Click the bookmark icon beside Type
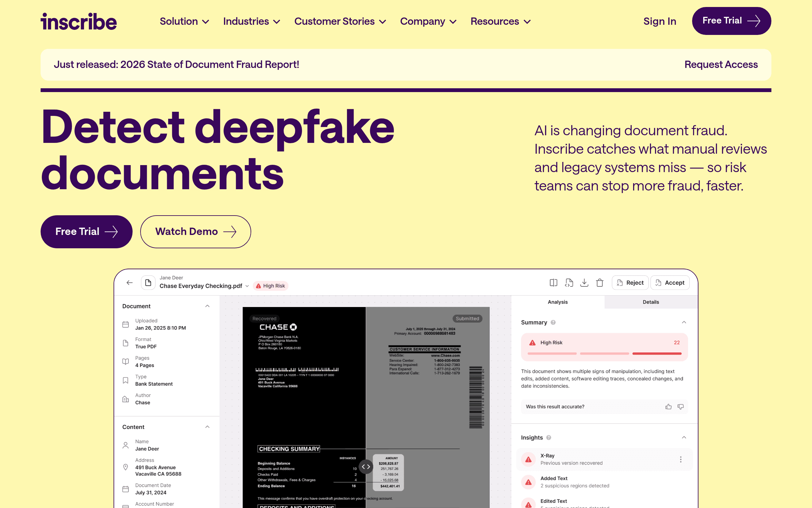The height and width of the screenshot is (508, 812). pos(126,380)
